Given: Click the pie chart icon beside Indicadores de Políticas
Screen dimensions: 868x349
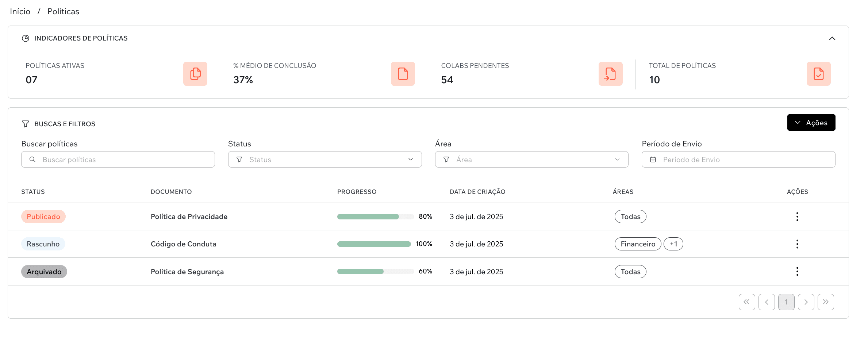Looking at the screenshot, I should click(25, 38).
